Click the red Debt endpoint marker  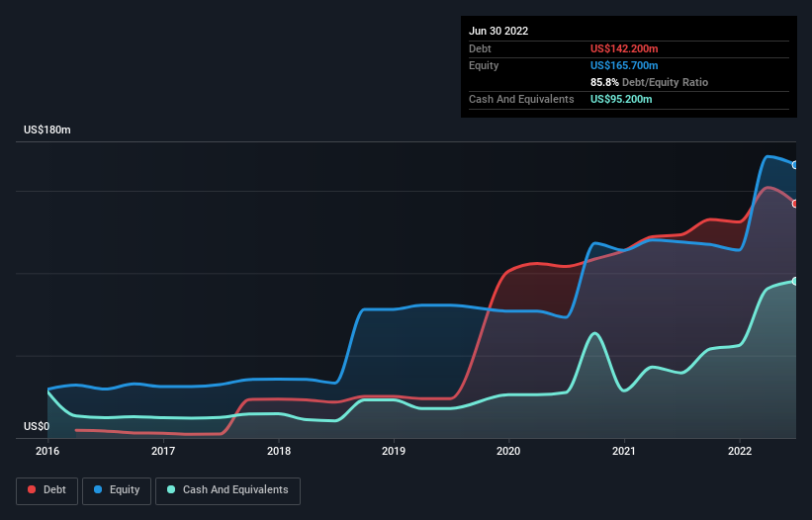click(795, 204)
